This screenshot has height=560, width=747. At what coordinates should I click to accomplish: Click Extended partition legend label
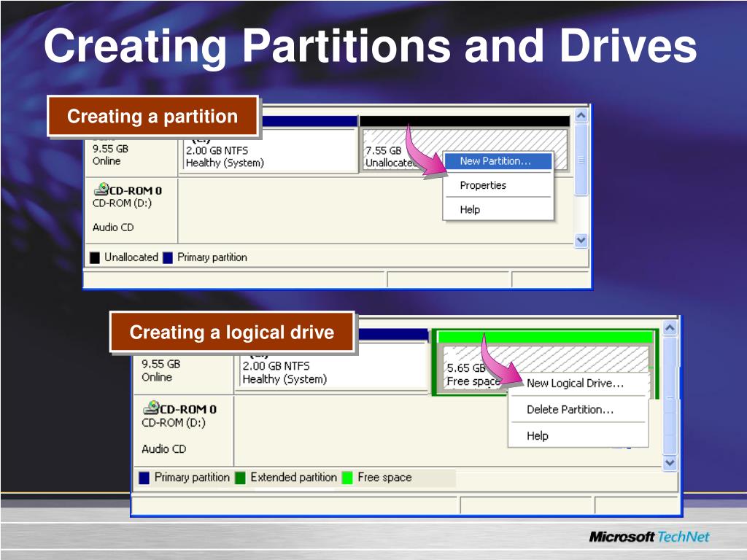[x=293, y=478]
